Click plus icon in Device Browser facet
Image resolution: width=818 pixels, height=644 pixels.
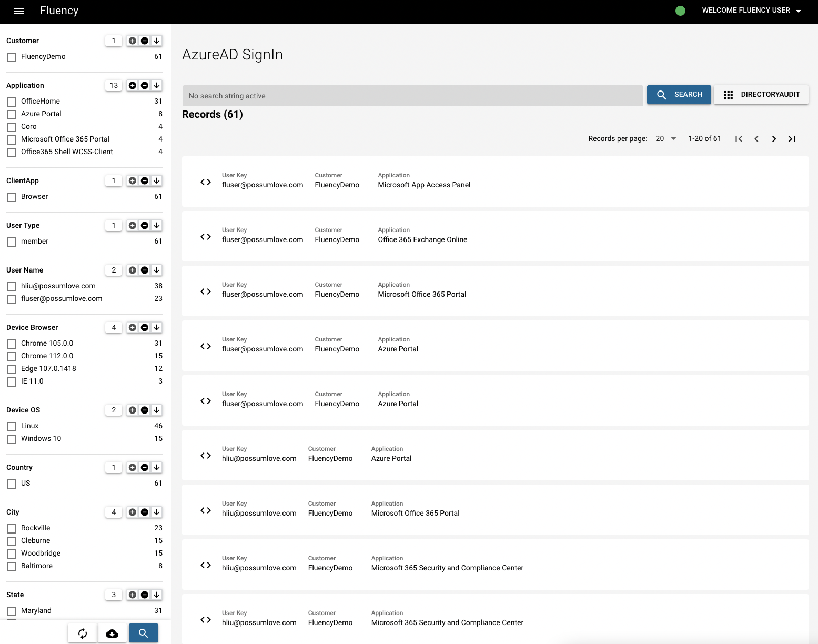pos(132,327)
